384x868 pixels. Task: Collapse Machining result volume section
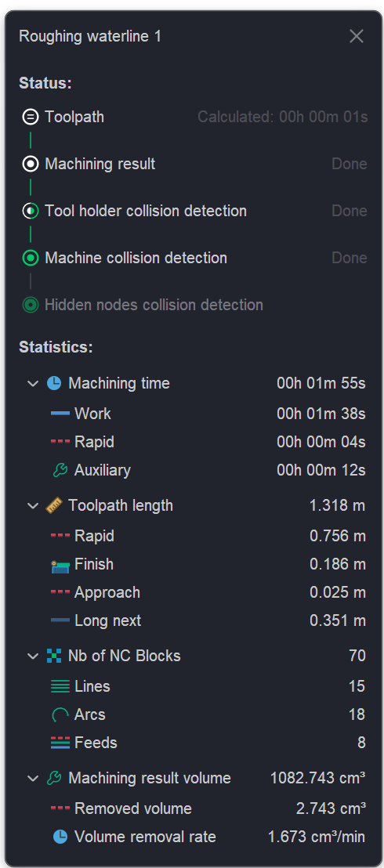click(33, 779)
